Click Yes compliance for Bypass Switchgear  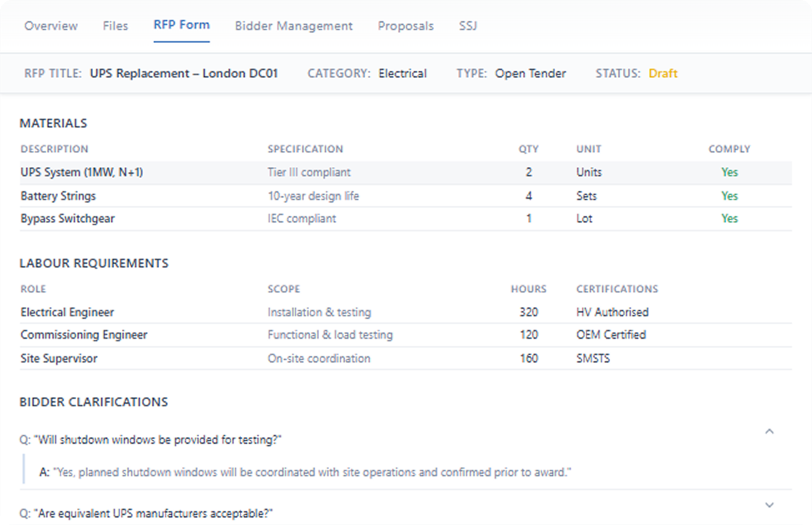click(x=730, y=219)
